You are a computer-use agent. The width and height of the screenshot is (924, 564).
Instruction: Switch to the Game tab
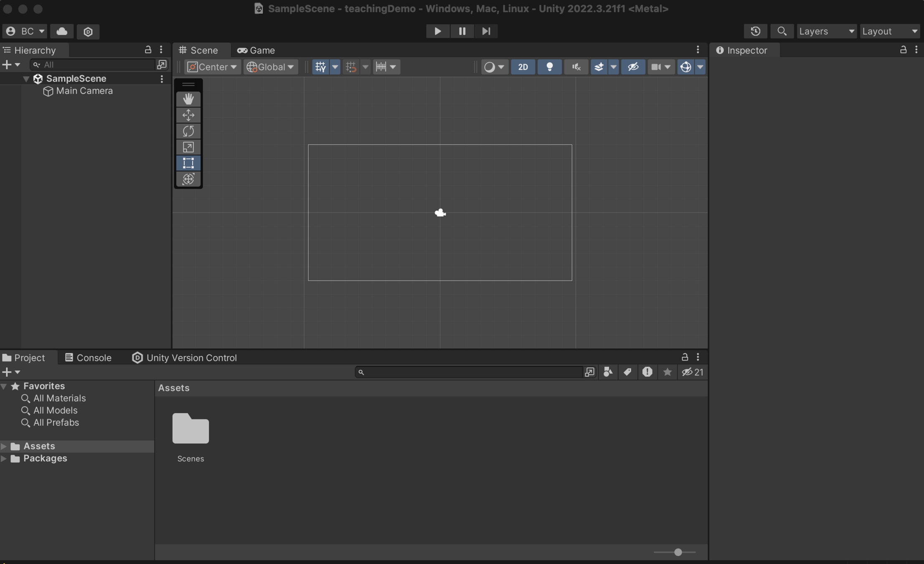(x=256, y=50)
